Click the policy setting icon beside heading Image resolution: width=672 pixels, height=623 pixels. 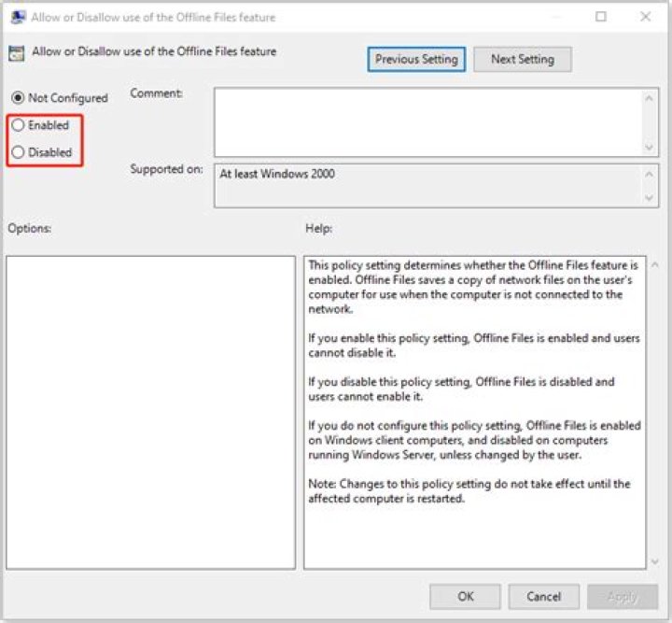16,53
